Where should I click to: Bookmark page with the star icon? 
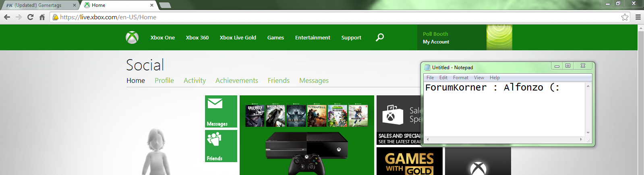[x=625, y=17]
